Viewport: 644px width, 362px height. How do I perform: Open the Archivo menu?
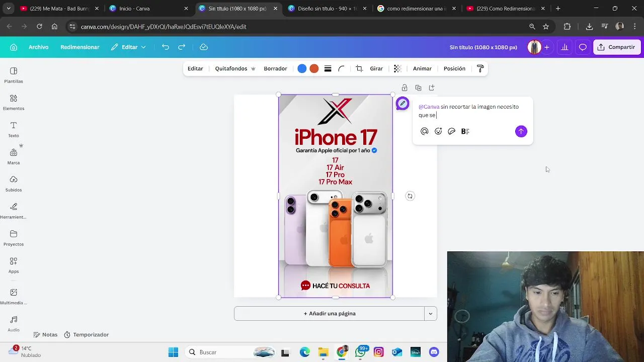pyautogui.click(x=39, y=47)
